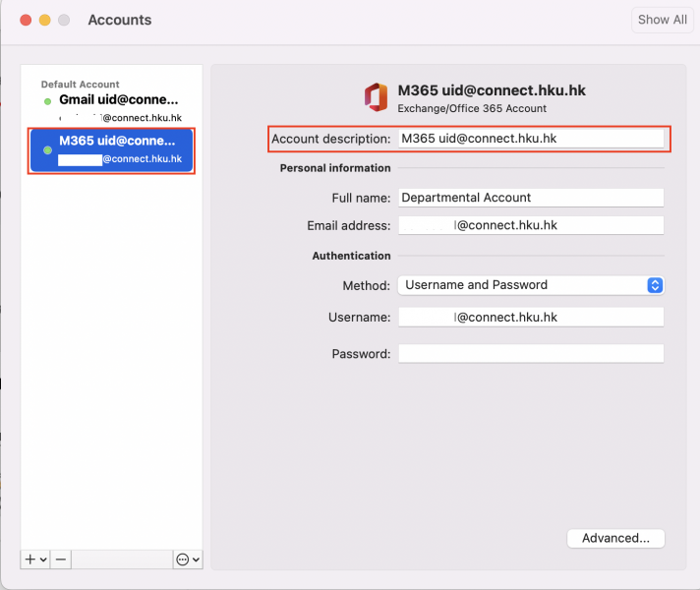Open the authentication Method dropdown
Viewport: 700px width, 590px height.
(x=531, y=285)
